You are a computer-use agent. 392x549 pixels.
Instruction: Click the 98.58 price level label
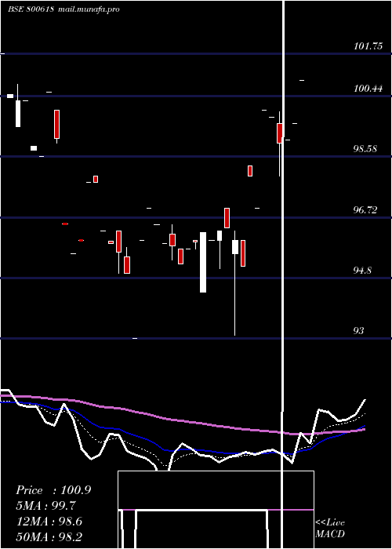[x=365, y=149]
